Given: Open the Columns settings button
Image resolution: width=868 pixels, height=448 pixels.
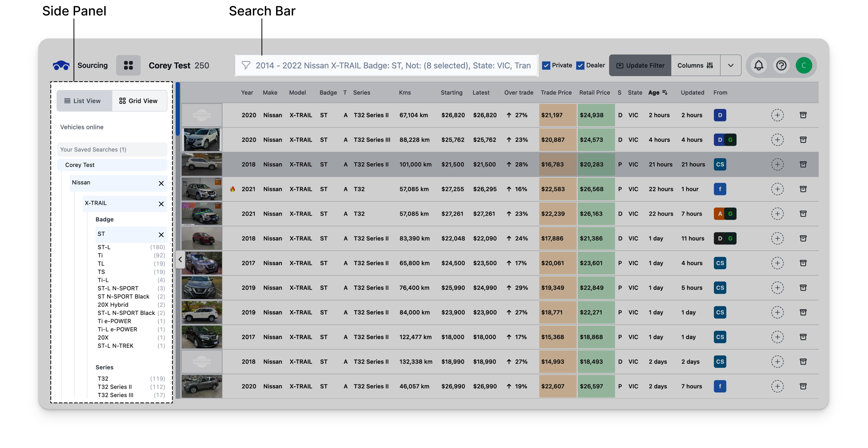Looking at the screenshot, I should point(695,65).
